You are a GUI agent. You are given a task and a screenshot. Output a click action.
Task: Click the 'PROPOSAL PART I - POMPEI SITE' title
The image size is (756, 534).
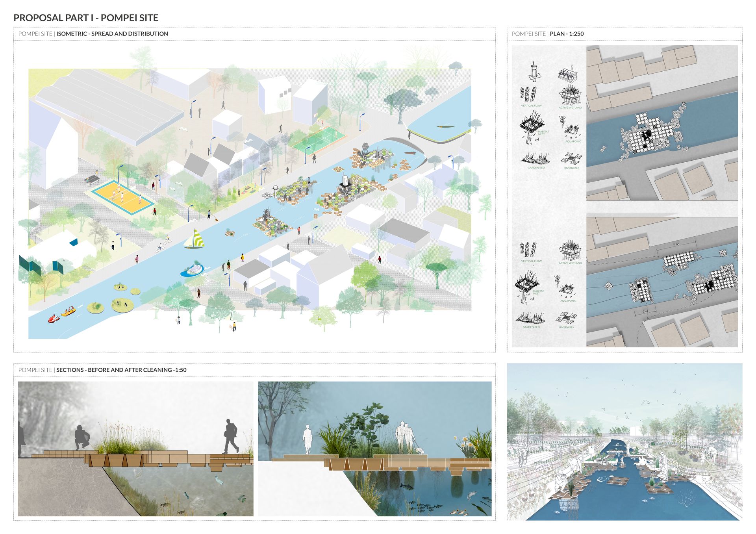[86, 18]
